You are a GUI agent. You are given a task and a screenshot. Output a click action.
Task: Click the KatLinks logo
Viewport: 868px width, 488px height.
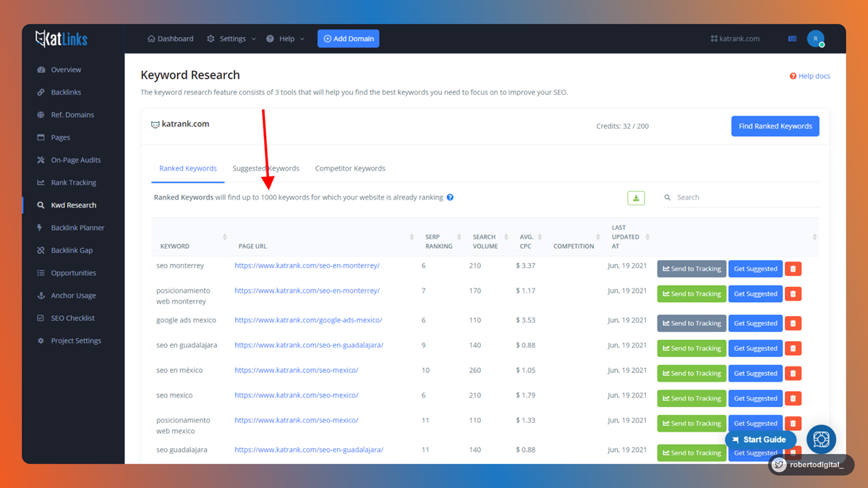coord(61,39)
